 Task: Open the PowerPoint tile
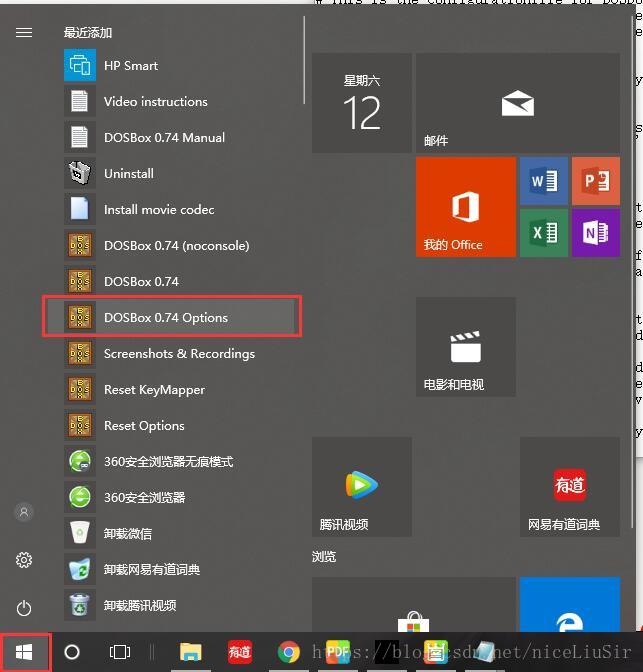point(596,180)
